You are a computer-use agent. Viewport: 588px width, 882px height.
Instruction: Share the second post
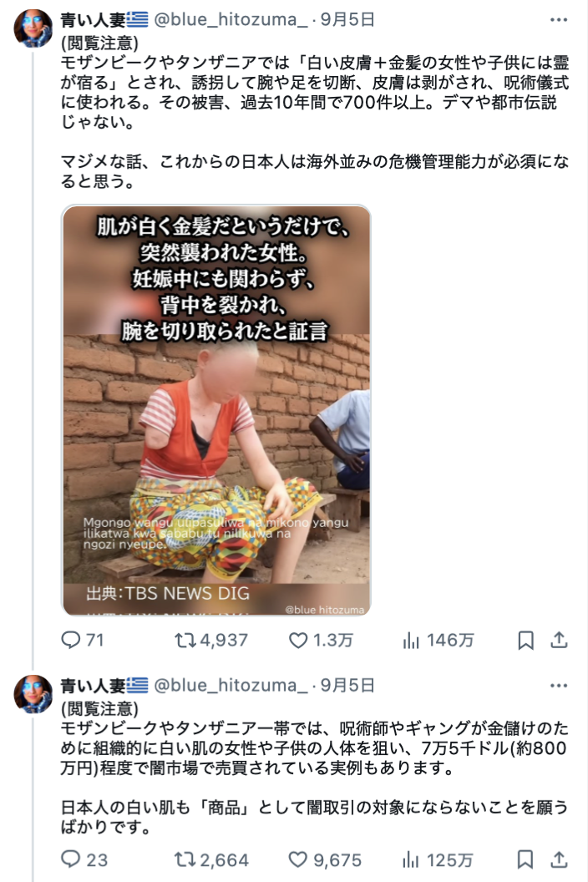pyautogui.click(x=559, y=859)
